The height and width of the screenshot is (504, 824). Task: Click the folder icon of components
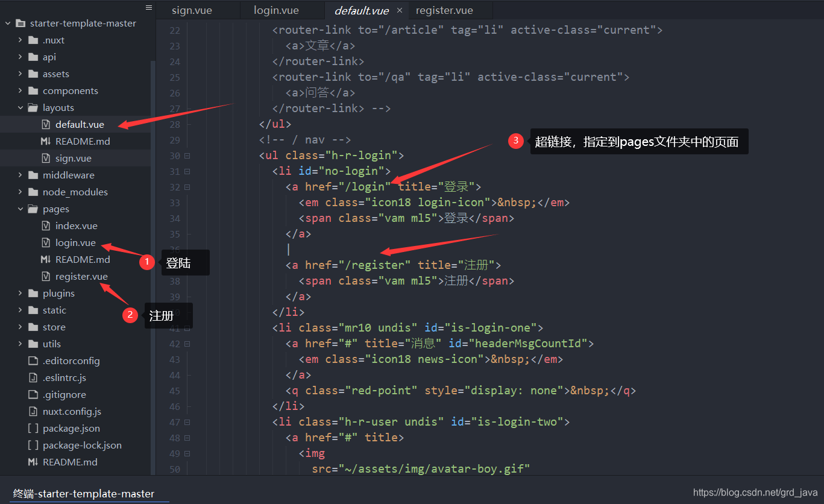click(33, 91)
